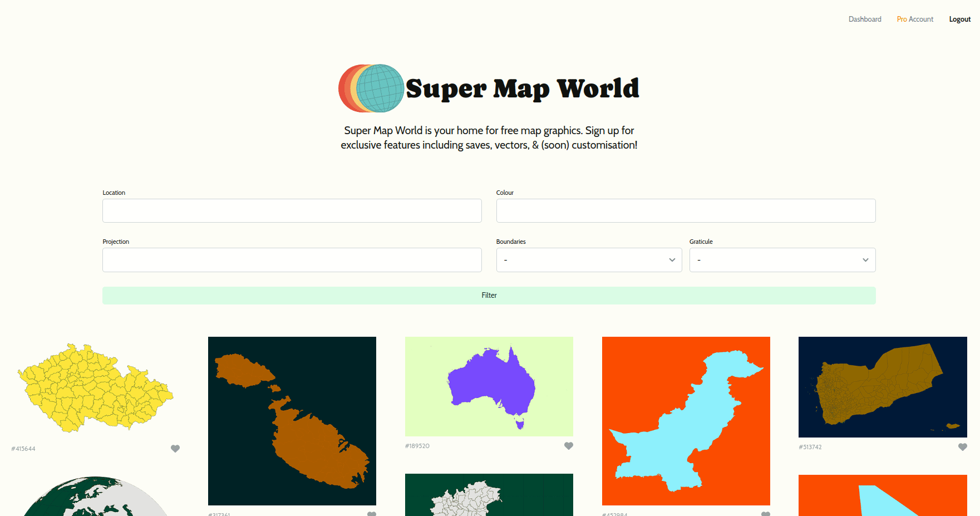Go to Dashboard
980x516 pixels.
coord(865,19)
